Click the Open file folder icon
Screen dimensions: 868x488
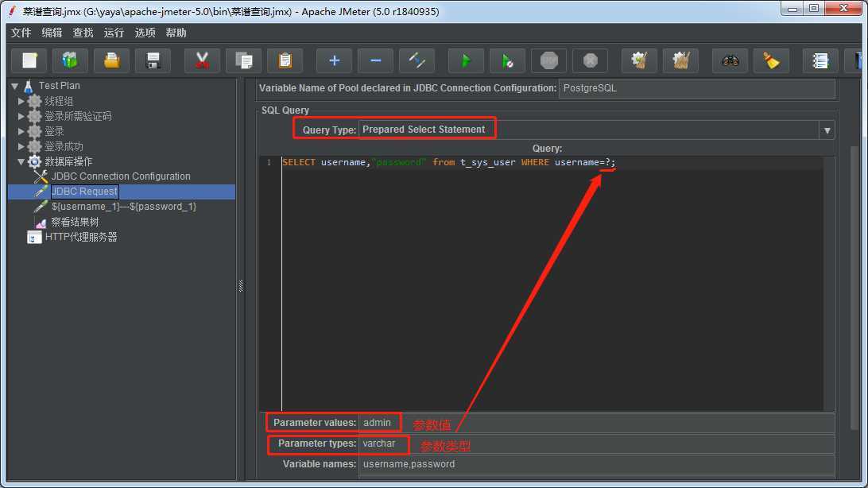[111, 60]
